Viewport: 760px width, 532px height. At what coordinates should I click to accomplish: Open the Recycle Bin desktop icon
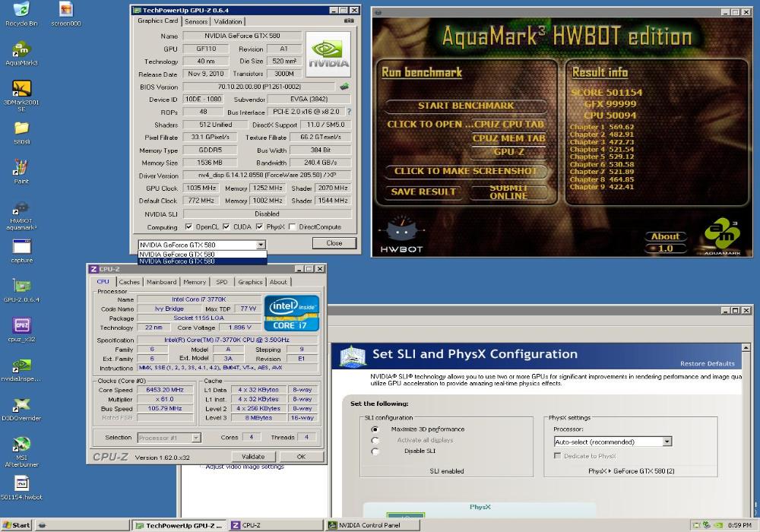coord(21,14)
